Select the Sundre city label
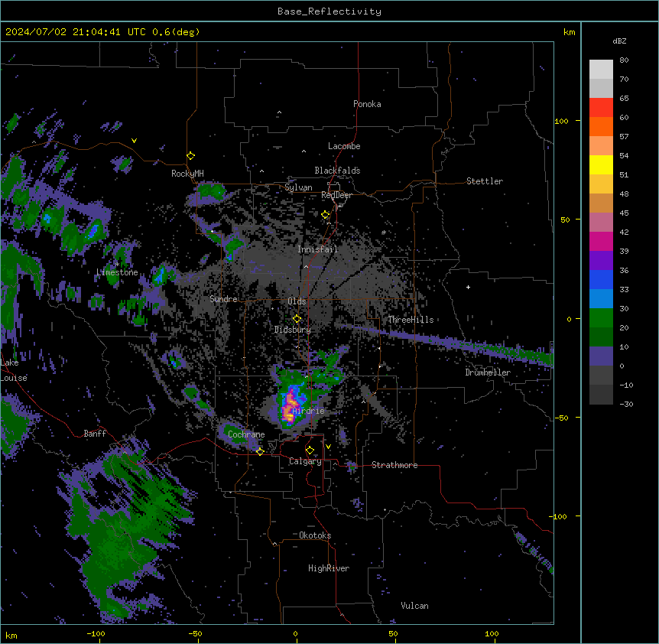Viewport: 659px width, 644px height. click(x=223, y=299)
